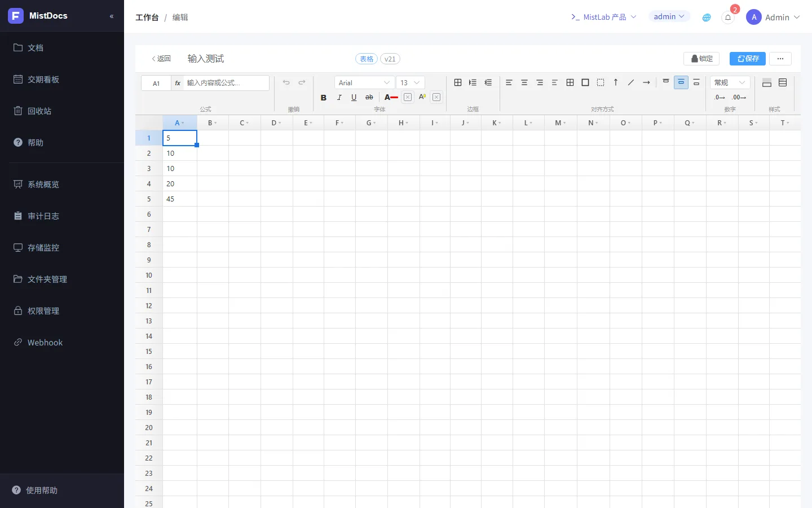The image size is (812, 508).
Task: Align cell text to the right
Action: pyautogui.click(x=540, y=82)
